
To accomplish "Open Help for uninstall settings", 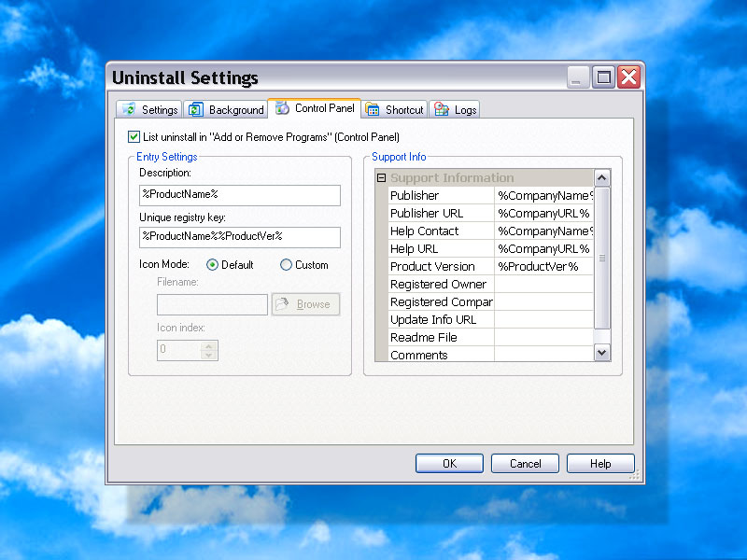I will (600, 463).
